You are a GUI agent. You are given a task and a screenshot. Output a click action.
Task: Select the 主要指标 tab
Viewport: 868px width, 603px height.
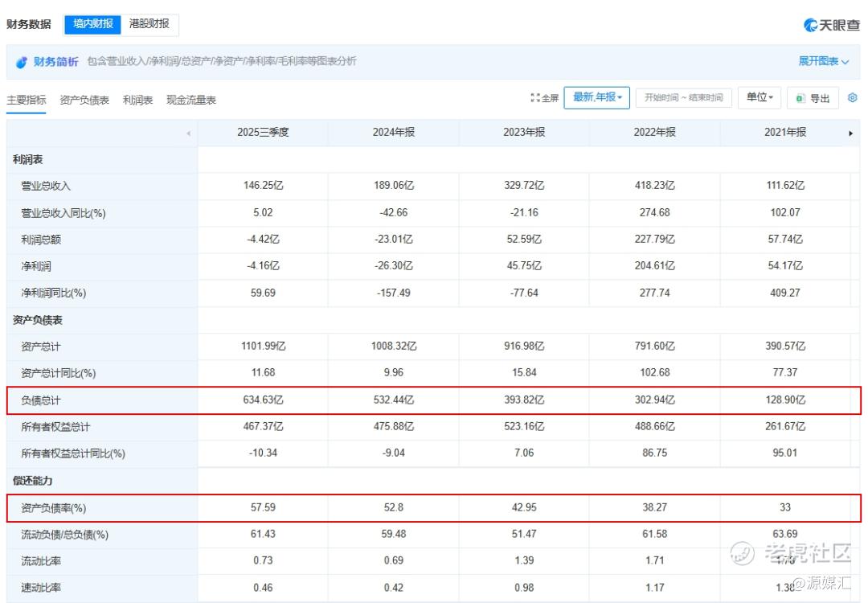coord(26,100)
